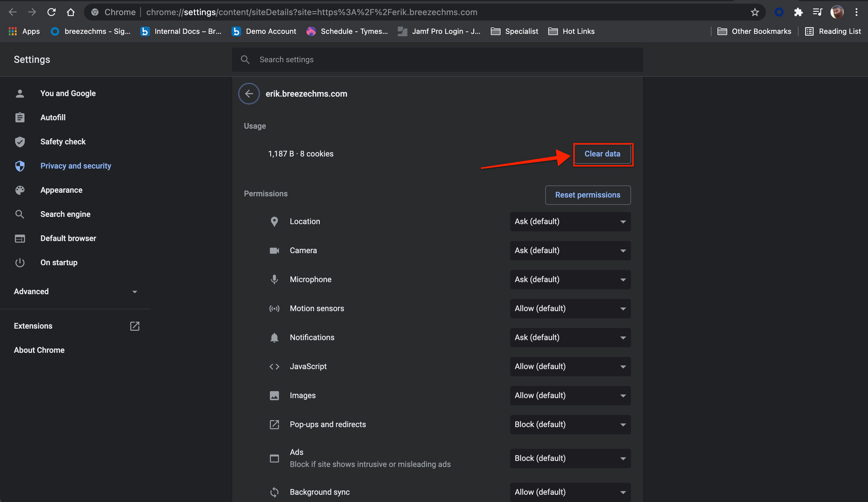Click the Clear data button

602,154
